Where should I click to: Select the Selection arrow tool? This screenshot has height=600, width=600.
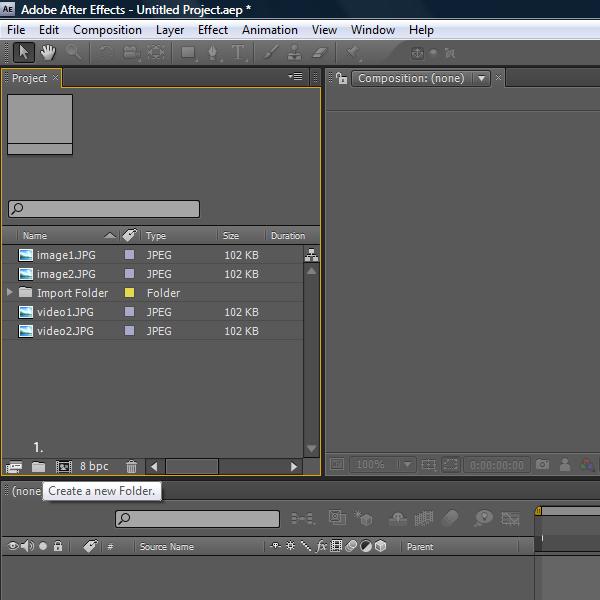[x=24, y=52]
